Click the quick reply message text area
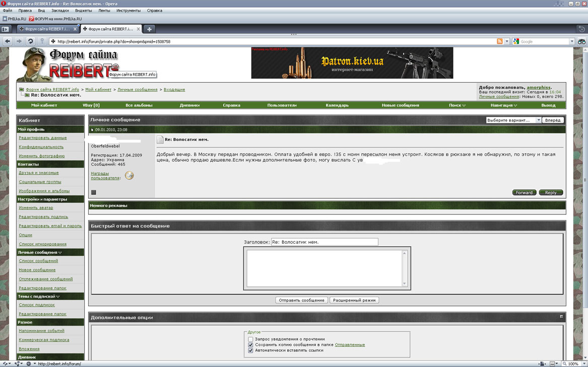Image resolution: width=588 pixels, height=367 pixels. 326,268
